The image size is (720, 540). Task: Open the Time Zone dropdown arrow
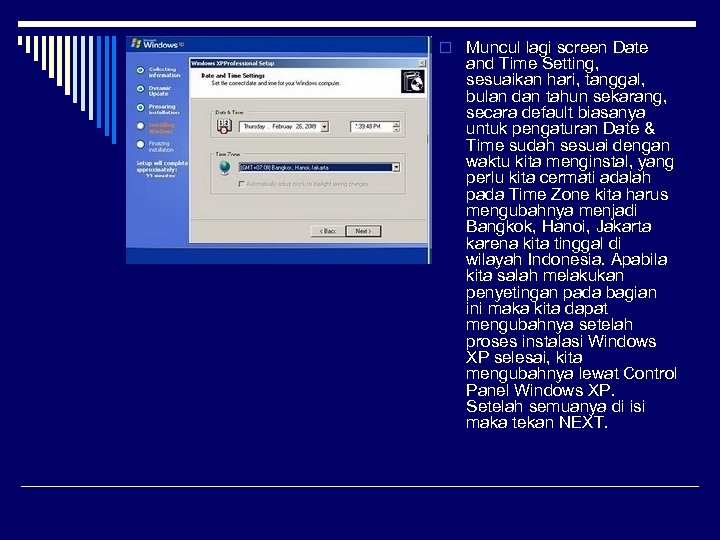tap(396, 168)
